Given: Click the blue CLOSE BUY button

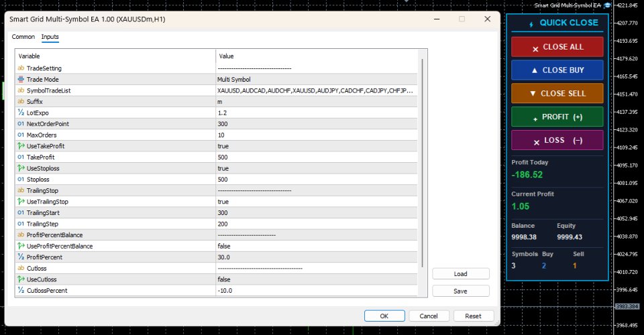Looking at the screenshot, I should pos(557,70).
